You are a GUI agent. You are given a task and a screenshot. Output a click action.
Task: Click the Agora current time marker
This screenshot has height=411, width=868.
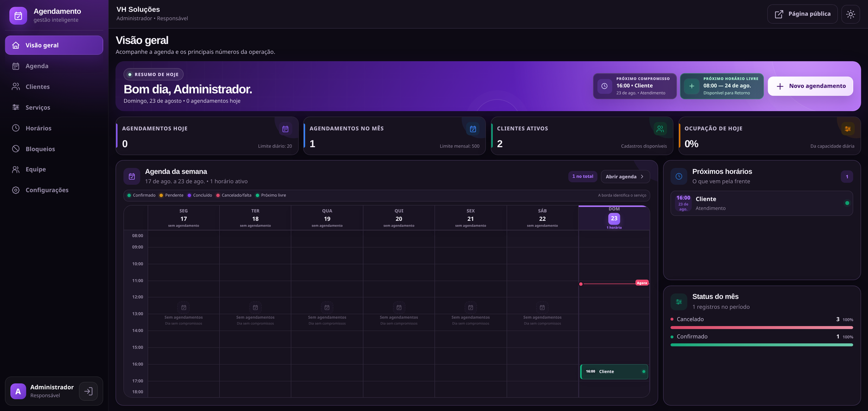click(x=642, y=283)
